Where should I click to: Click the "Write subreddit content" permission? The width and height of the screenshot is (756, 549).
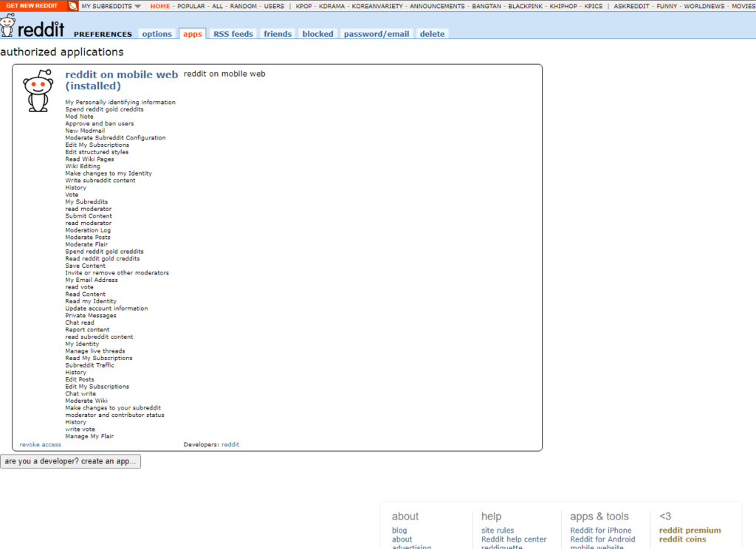(100, 180)
